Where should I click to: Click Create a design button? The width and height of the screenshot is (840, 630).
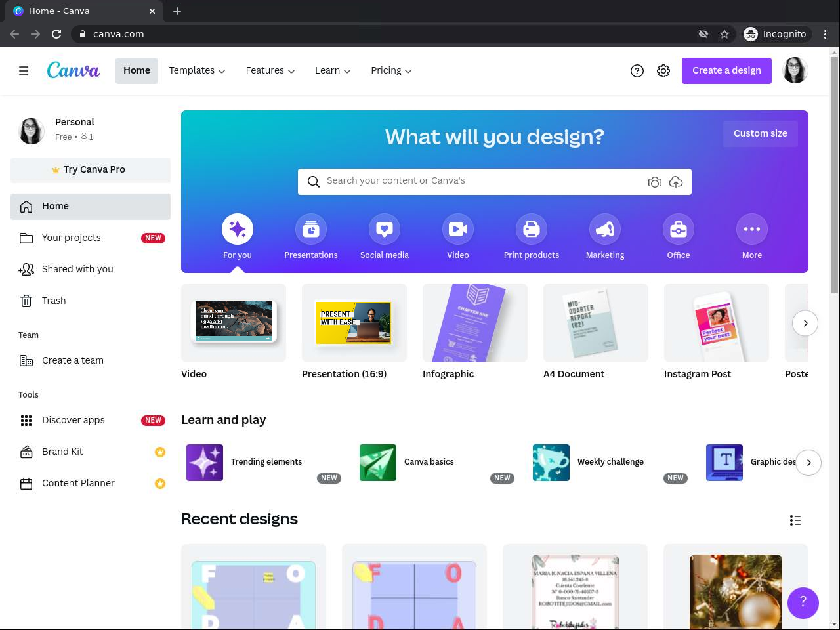[x=726, y=71]
